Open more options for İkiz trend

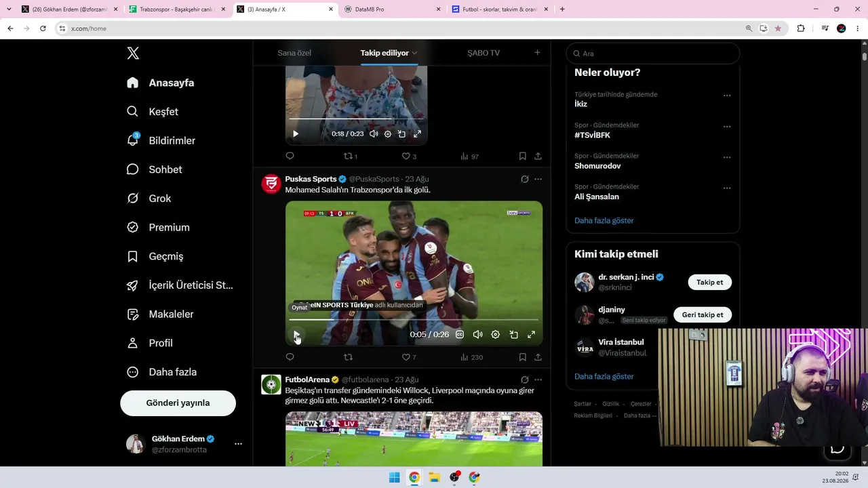(x=727, y=96)
